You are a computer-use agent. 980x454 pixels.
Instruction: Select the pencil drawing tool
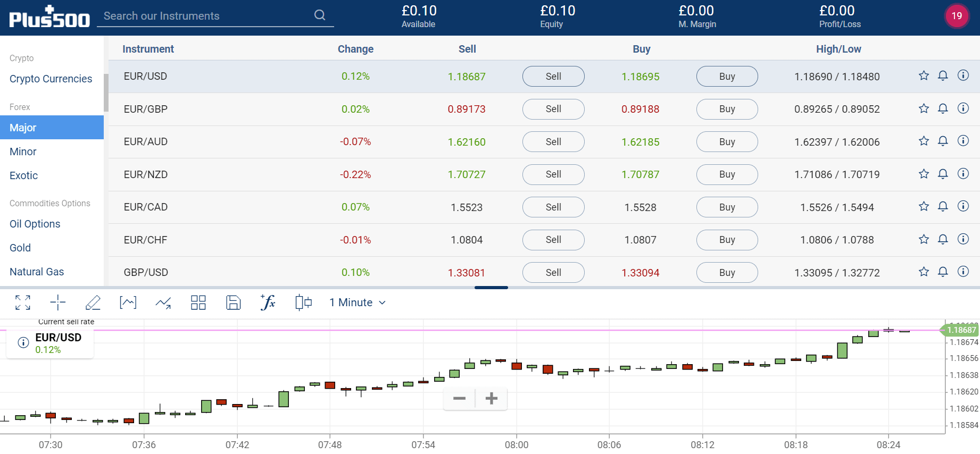93,302
